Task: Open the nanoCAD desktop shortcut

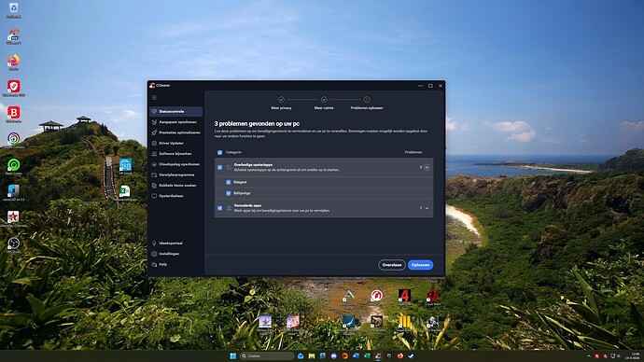Action: point(14,192)
